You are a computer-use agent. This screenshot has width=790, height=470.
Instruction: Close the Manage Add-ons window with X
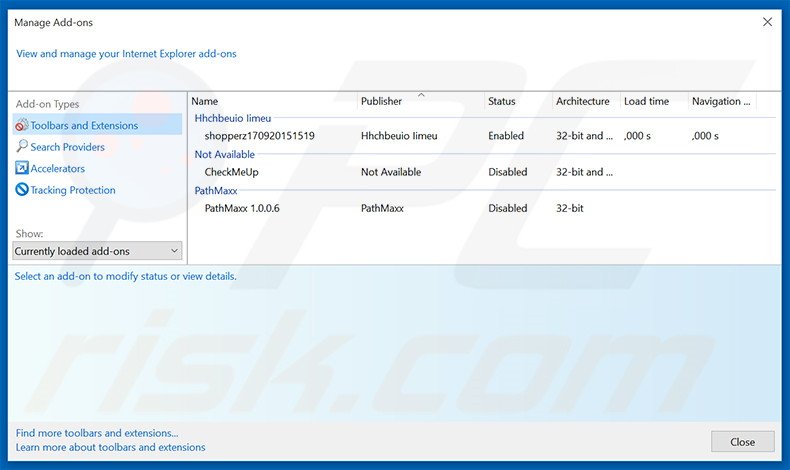click(x=767, y=22)
